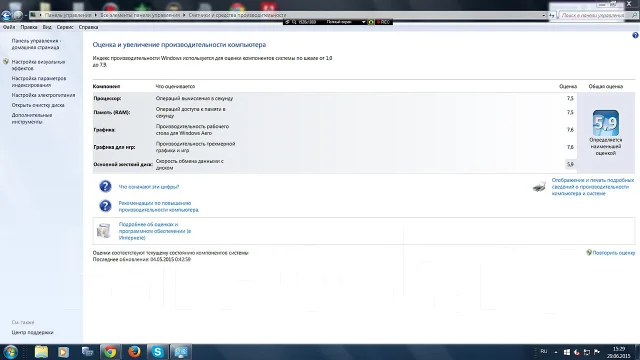Click the camera snapshot icon on recorder bar
640x360 pixels.
click(371, 22)
